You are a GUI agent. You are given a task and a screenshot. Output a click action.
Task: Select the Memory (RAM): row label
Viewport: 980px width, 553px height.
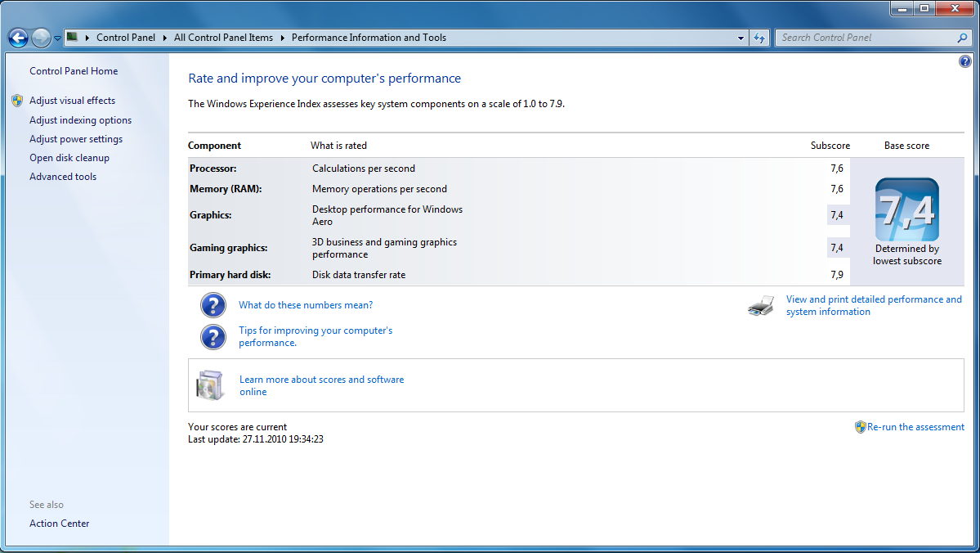226,189
